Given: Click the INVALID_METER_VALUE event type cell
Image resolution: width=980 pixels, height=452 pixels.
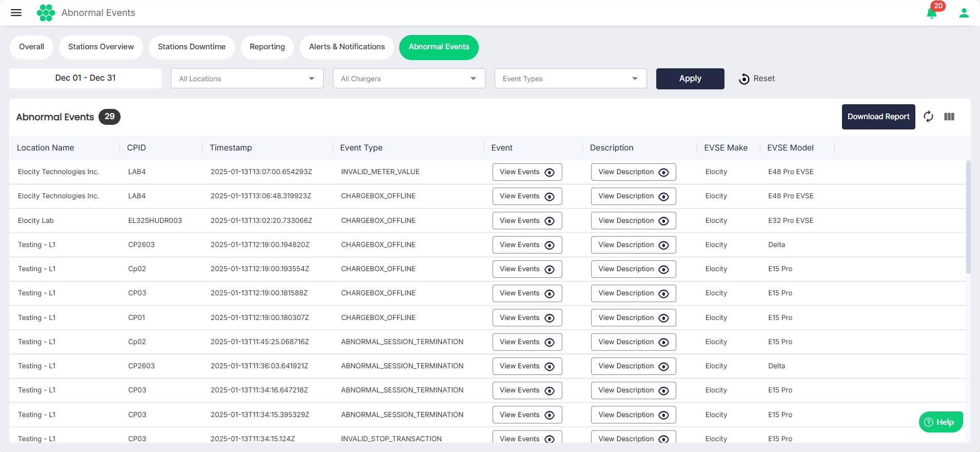Looking at the screenshot, I should tap(380, 172).
